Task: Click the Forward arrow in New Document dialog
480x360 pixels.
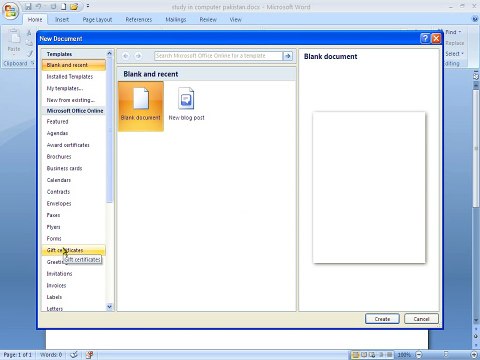Action: [x=138, y=56]
